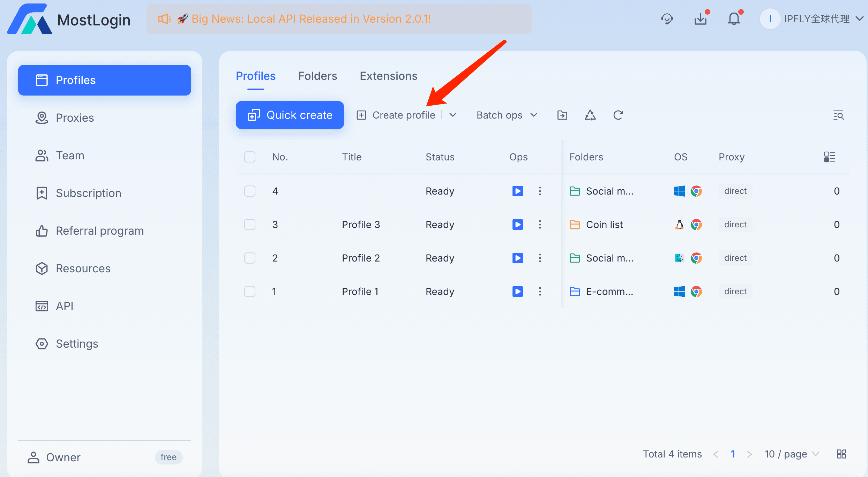Click the recycle bin icon in the toolbar

(590, 115)
